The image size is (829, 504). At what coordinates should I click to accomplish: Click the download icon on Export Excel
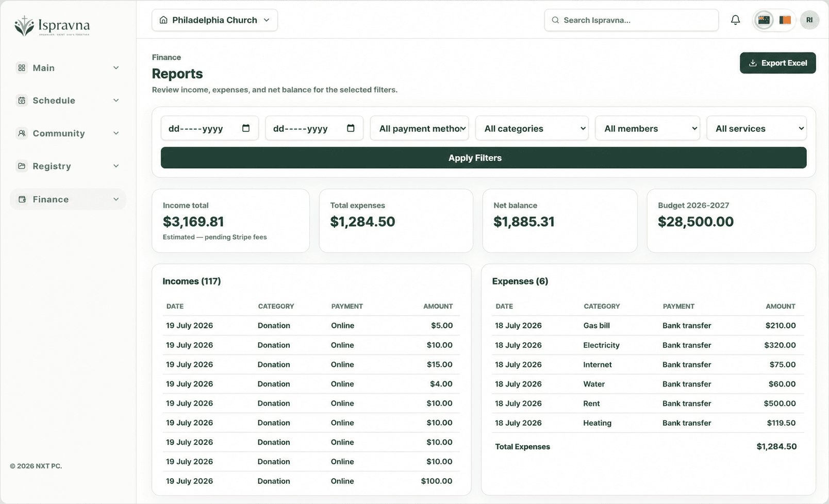[753, 63]
